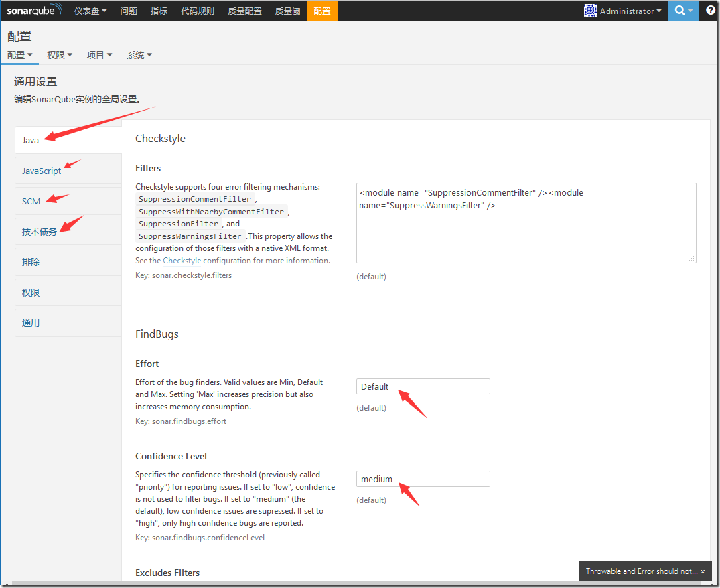This screenshot has width=720, height=588.
Task: Open 质量阈 in top navigation
Action: (x=287, y=11)
